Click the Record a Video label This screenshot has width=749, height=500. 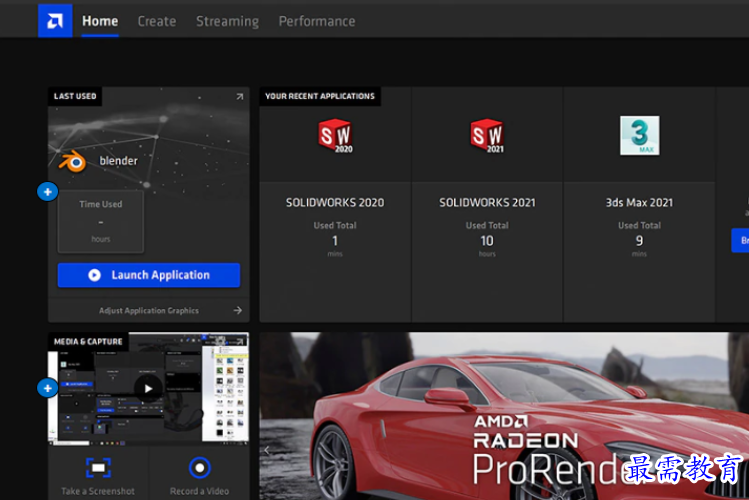[x=199, y=491]
